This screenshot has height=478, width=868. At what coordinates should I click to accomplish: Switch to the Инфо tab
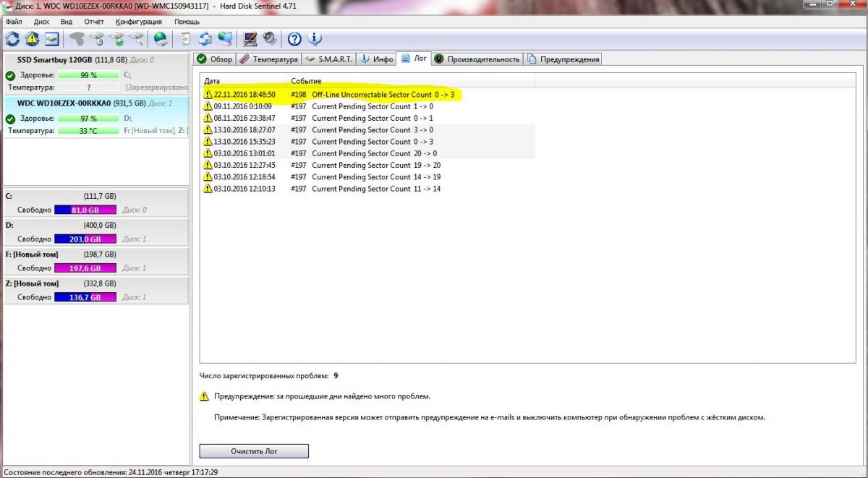point(377,59)
